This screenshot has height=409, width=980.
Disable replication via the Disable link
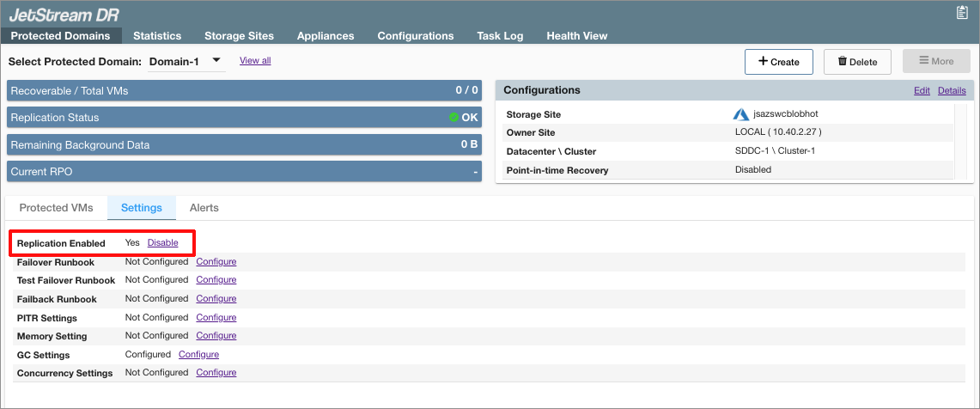pos(162,243)
